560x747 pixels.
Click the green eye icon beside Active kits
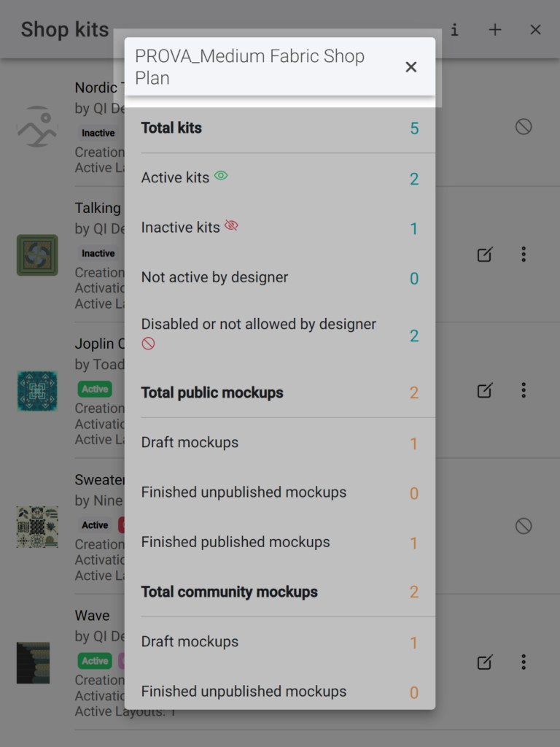[221, 176]
